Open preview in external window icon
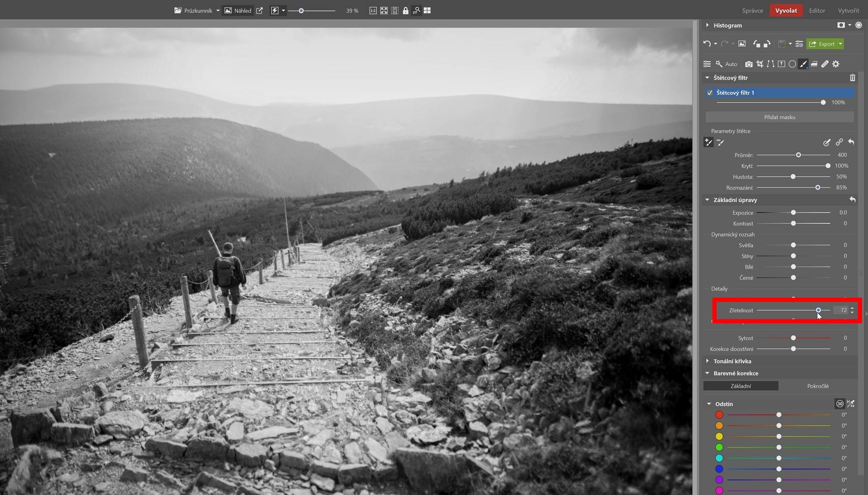The image size is (868, 495). pos(259,11)
